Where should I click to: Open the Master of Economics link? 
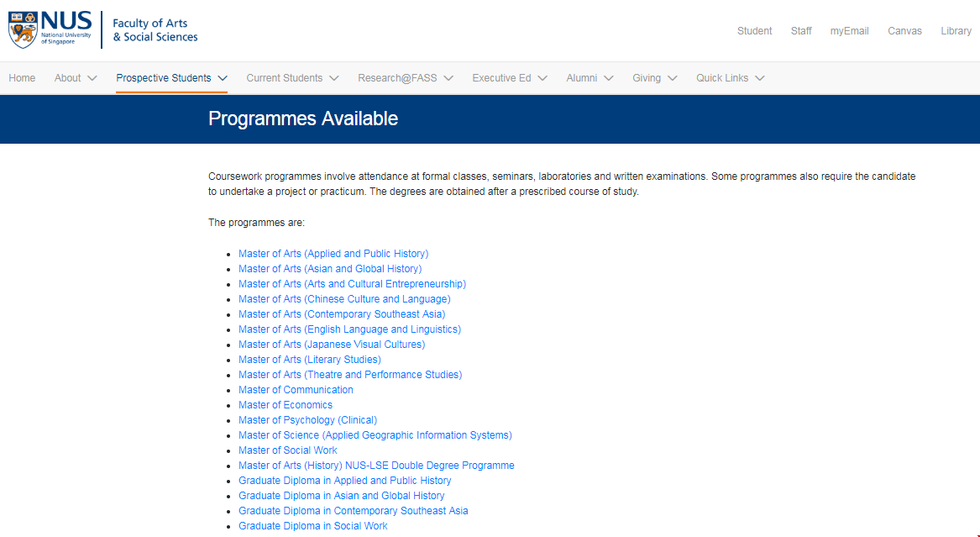(285, 405)
